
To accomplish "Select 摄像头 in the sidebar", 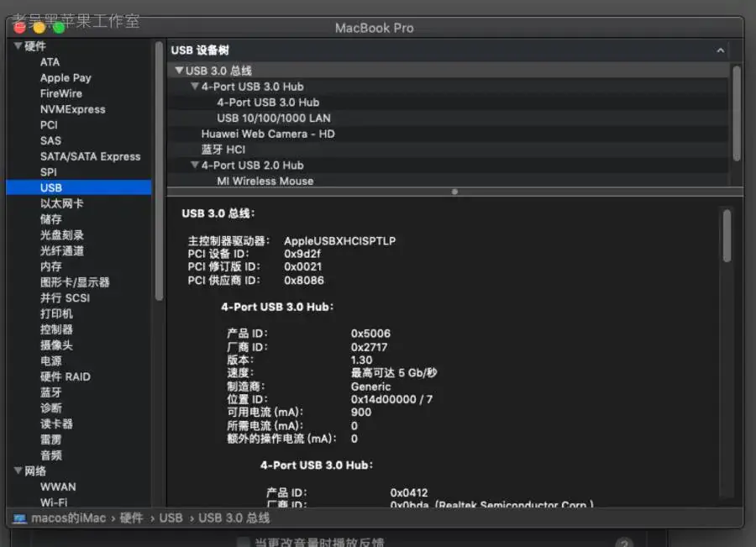I will 56,345.
